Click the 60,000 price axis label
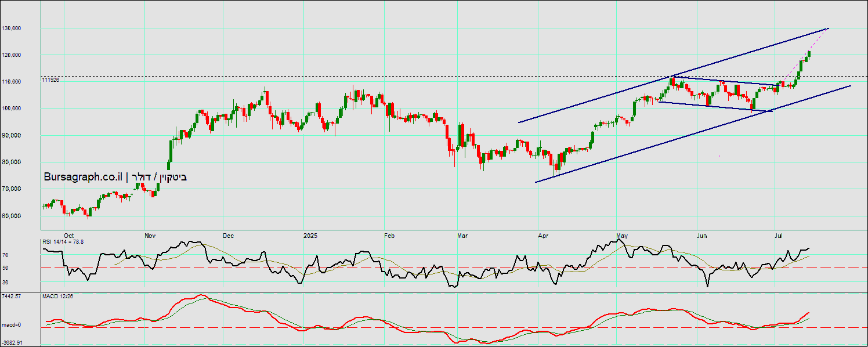868x347 pixels. [13, 215]
